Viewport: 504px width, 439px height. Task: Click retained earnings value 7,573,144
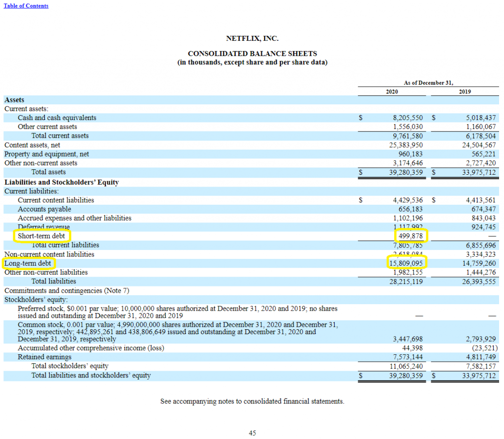tap(408, 357)
